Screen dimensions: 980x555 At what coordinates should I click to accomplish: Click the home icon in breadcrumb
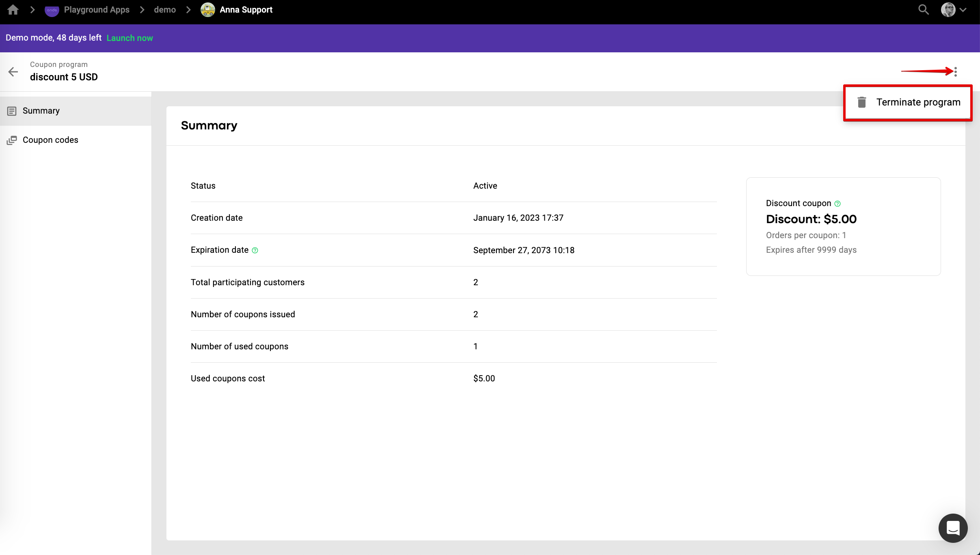pyautogui.click(x=13, y=10)
